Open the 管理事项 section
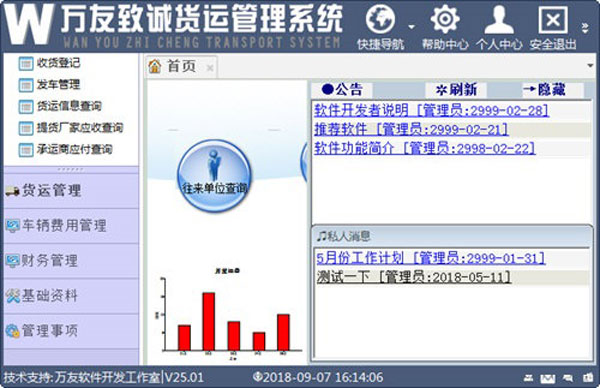 pos(71,331)
